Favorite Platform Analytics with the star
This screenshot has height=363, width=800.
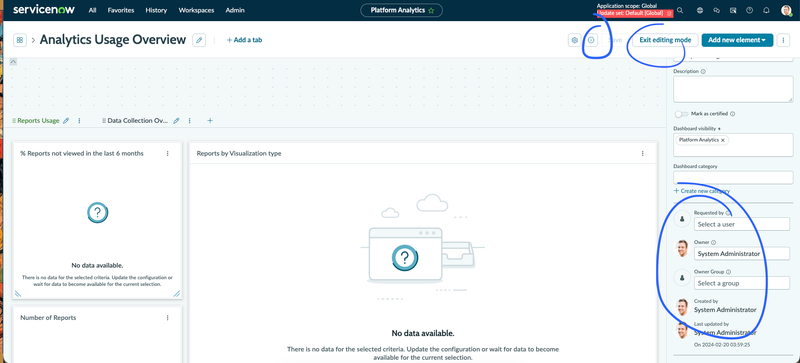[x=431, y=10]
